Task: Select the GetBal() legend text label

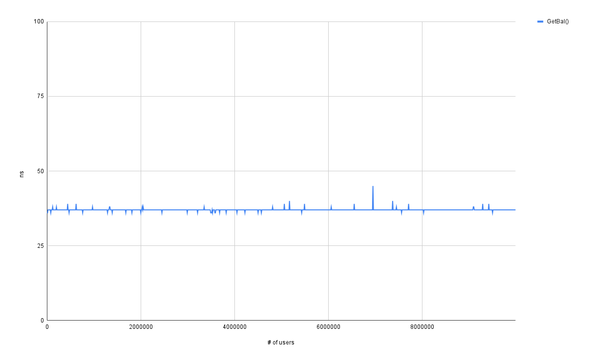Action: coord(558,21)
